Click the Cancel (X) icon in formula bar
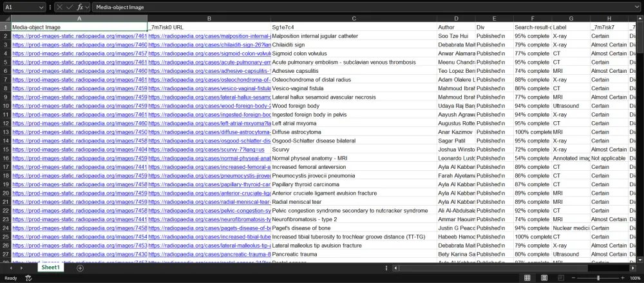 (x=61, y=7)
